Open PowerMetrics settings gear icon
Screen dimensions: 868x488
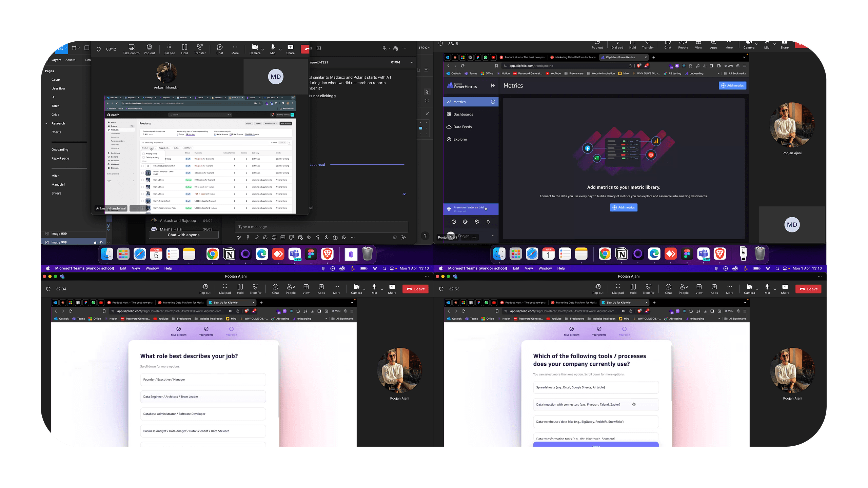477,222
